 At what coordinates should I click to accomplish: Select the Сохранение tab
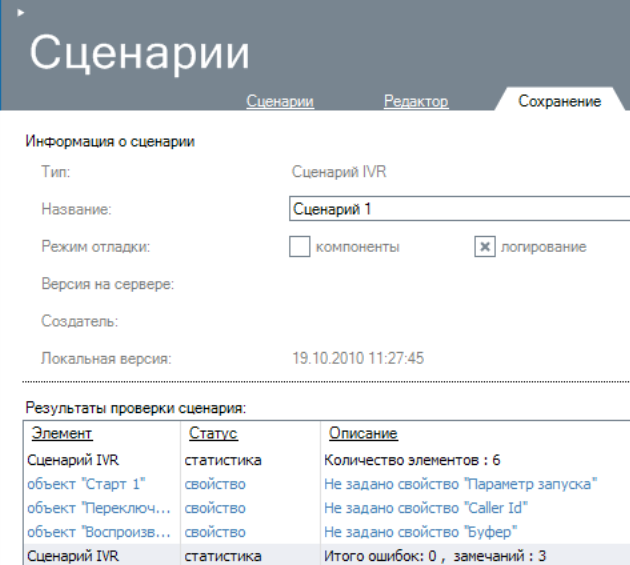(x=559, y=101)
